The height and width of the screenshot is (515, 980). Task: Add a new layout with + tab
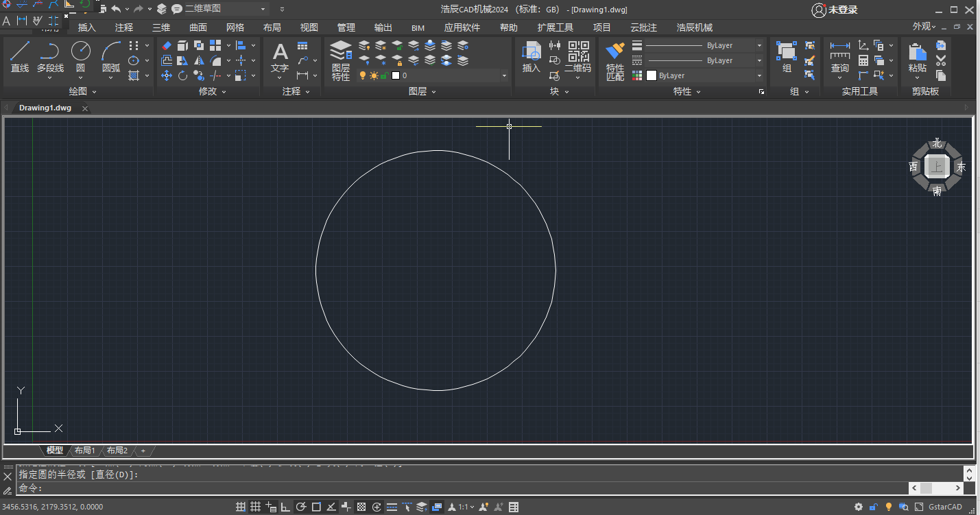point(143,451)
